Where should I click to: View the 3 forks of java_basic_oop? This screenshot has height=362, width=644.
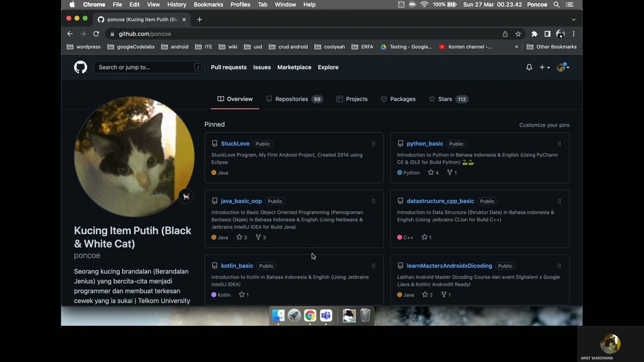click(260, 237)
